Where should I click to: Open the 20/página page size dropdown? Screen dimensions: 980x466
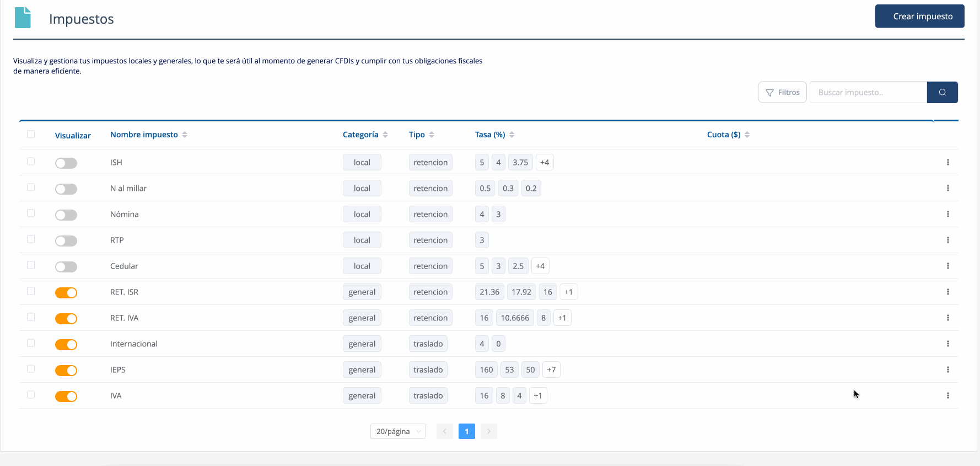click(398, 431)
